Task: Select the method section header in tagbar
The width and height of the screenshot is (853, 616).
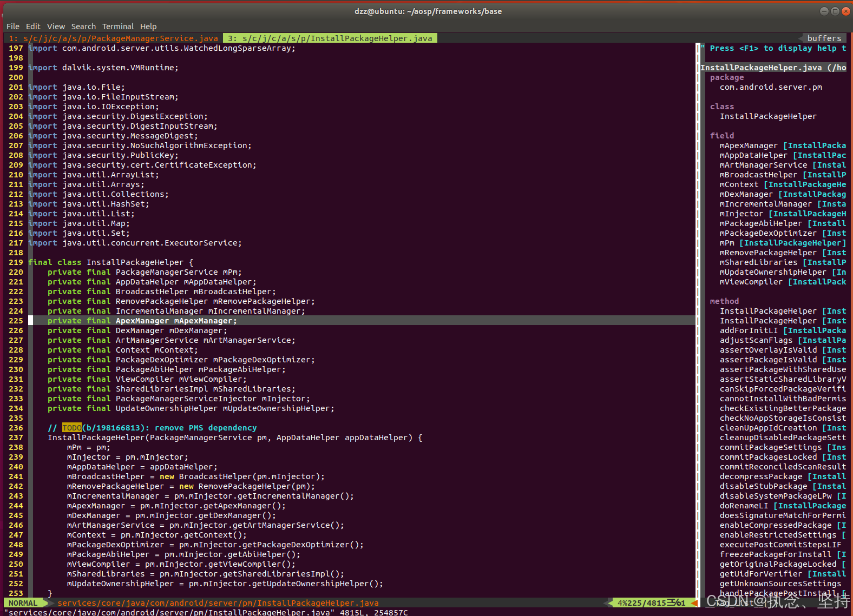Action: pos(724,301)
